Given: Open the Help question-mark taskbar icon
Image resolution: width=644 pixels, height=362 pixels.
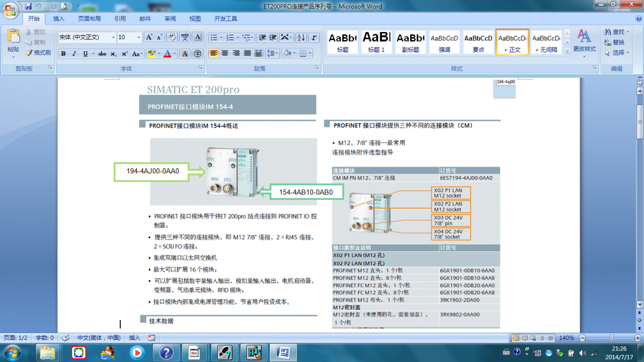Looking at the screenshot, I should click(166, 352).
